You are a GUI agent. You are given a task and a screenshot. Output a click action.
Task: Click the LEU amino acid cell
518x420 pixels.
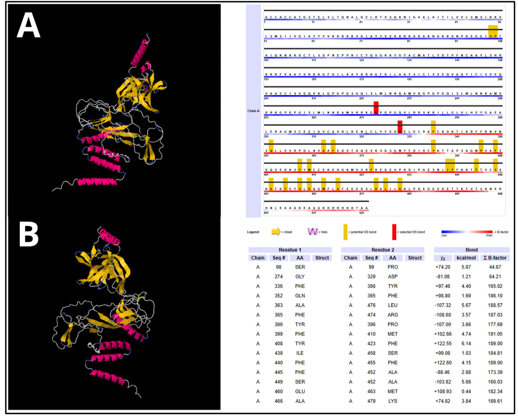(393, 305)
